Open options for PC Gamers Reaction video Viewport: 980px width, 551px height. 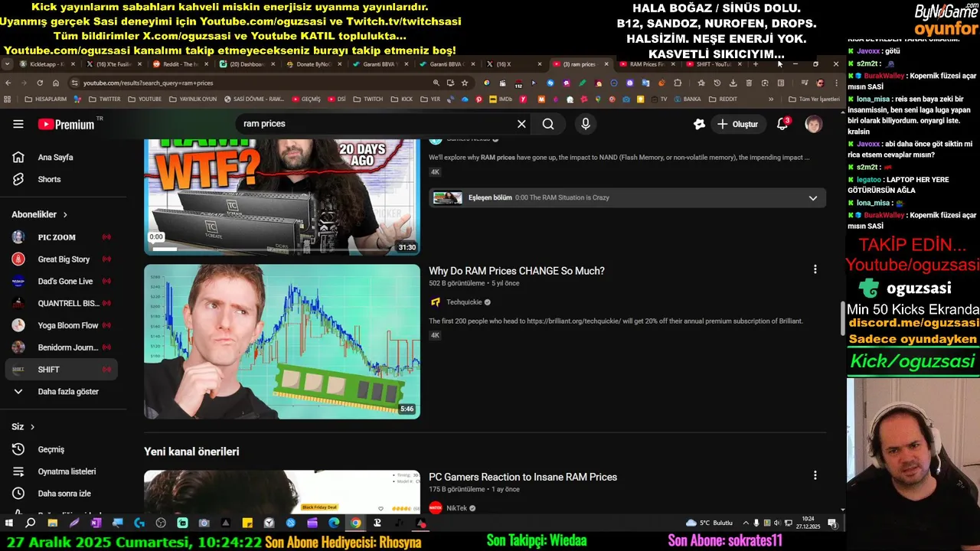tap(815, 475)
